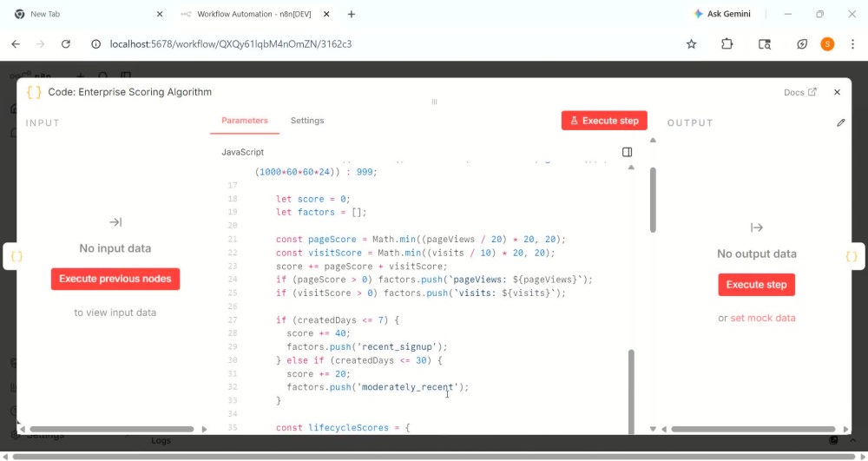Click the page bottom horizontal scrollbar
The image size is (868, 461).
[433, 457]
